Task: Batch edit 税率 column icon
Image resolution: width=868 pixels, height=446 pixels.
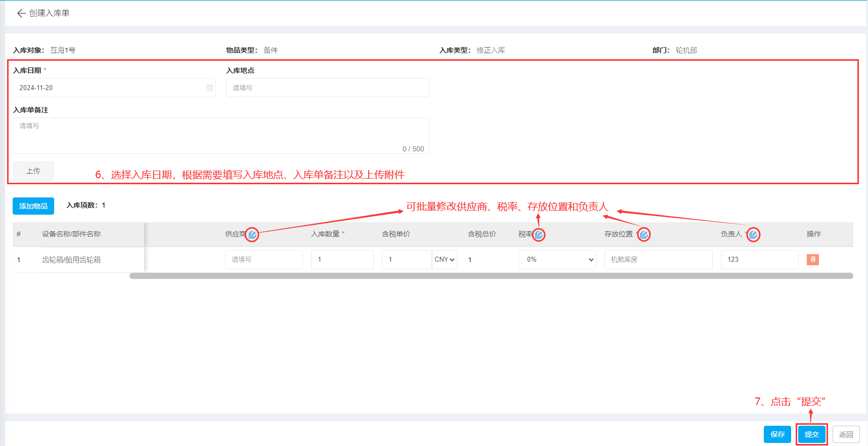Action: 539,234
